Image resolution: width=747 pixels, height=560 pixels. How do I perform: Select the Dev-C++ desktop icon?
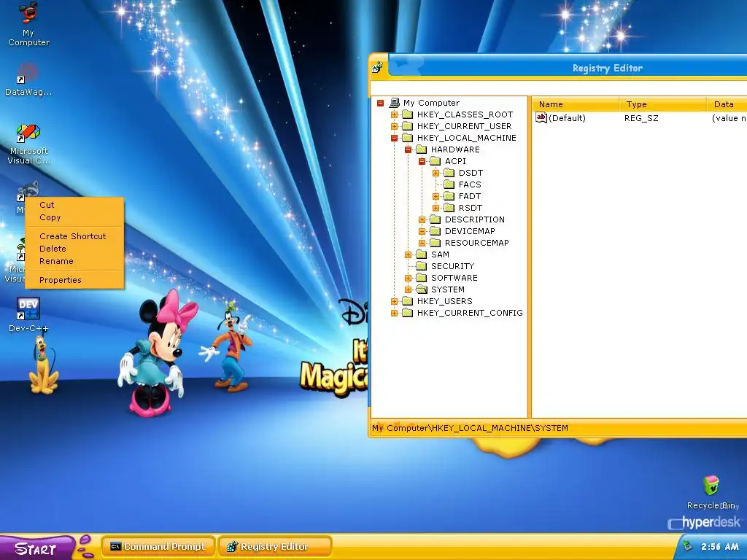coord(28,308)
